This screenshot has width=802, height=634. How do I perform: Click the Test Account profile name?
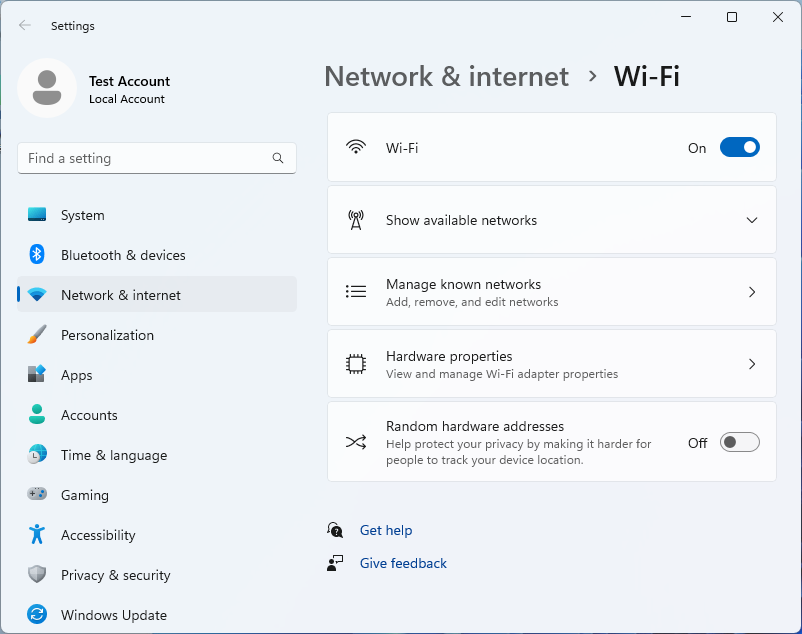(x=129, y=81)
